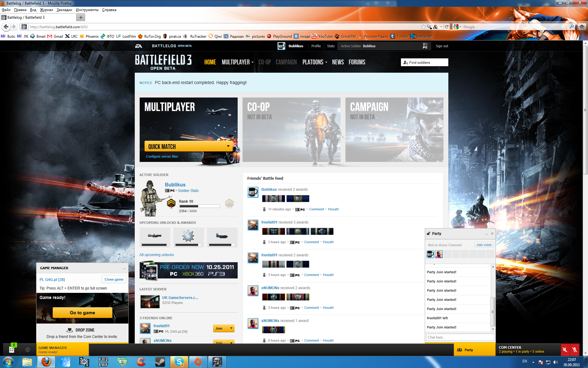Open the UK GameServers latest server thumbnail
The width and height of the screenshot is (588, 368).
coord(150,301)
